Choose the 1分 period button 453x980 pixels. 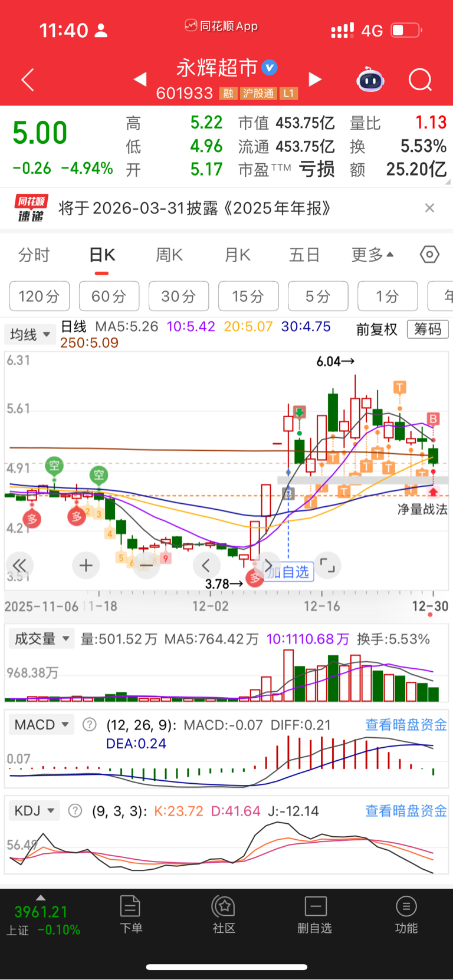[x=388, y=296]
